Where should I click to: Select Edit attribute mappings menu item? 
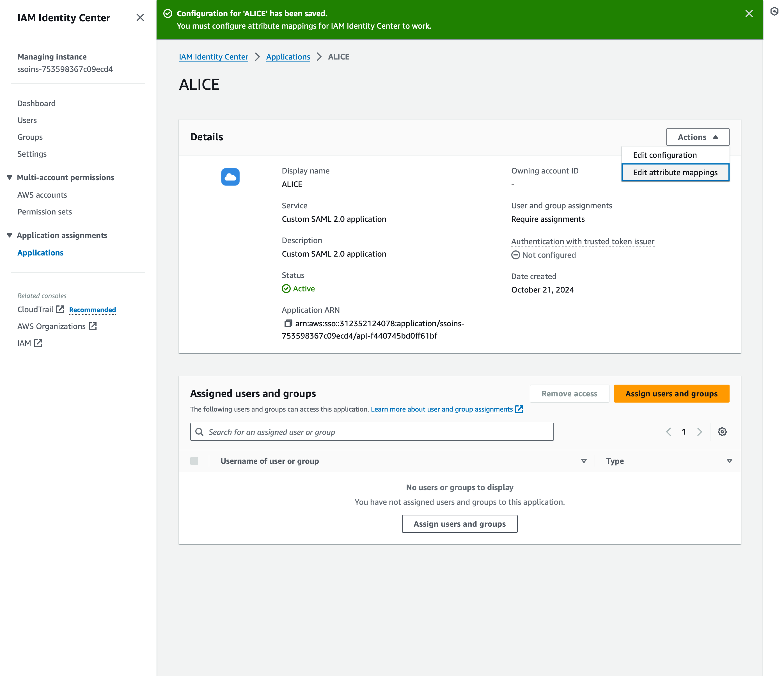[675, 173]
